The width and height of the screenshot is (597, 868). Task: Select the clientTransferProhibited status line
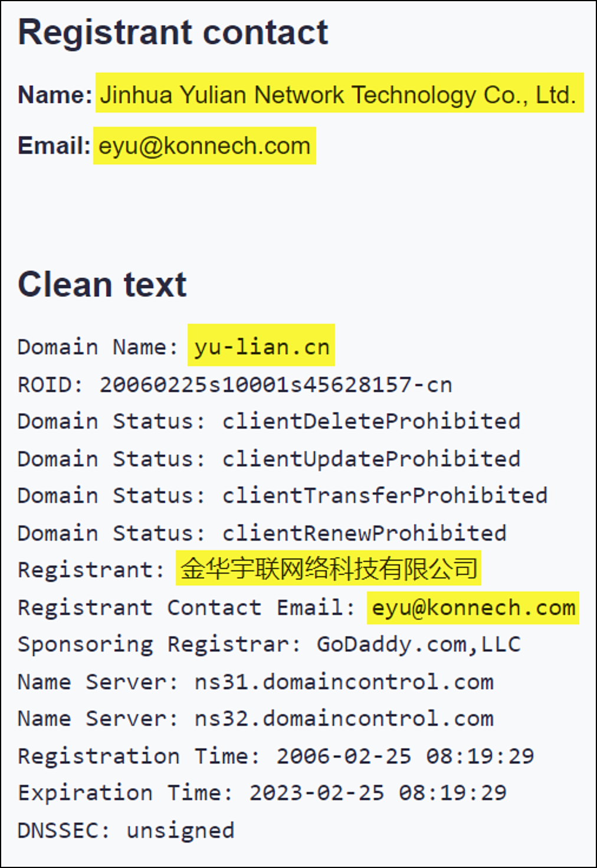[x=283, y=495]
